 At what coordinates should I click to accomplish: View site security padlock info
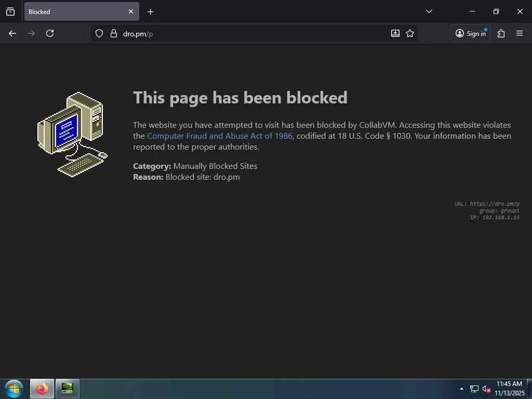(x=114, y=33)
